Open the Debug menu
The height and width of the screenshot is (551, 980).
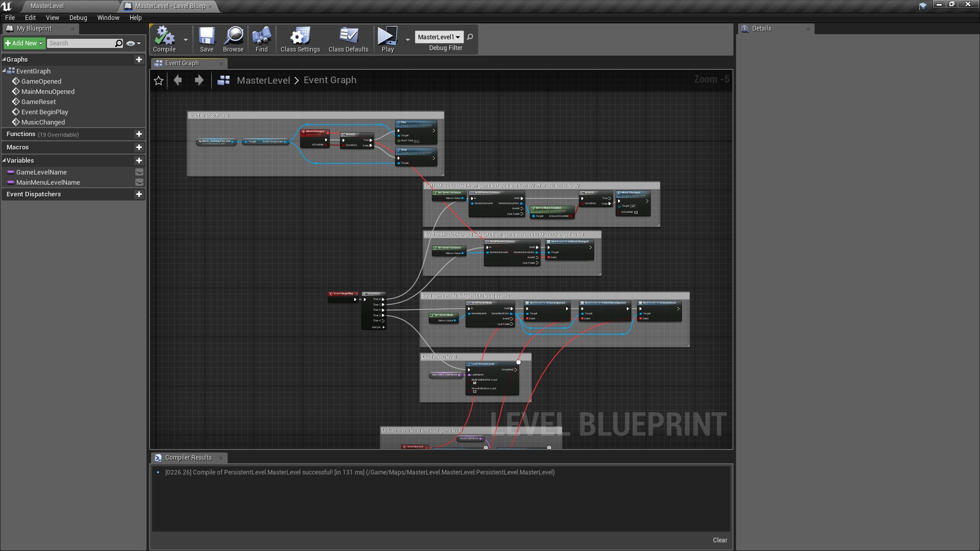tap(78, 17)
